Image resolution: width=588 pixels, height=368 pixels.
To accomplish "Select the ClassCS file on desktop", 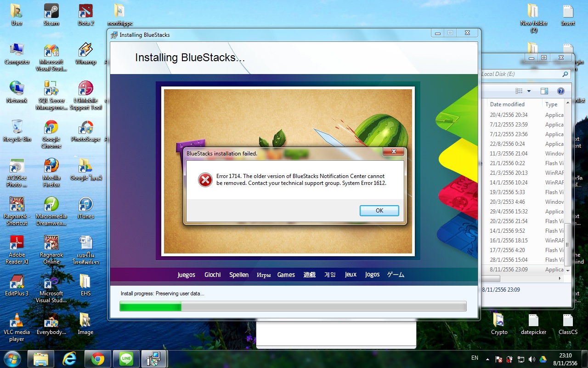I will [x=568, y=324].
